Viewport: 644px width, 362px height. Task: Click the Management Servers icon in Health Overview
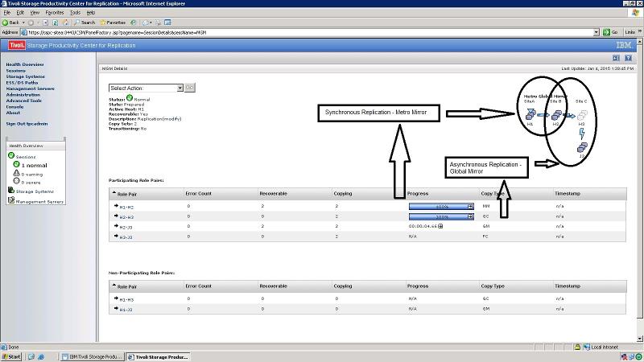(x=11, y=200)
